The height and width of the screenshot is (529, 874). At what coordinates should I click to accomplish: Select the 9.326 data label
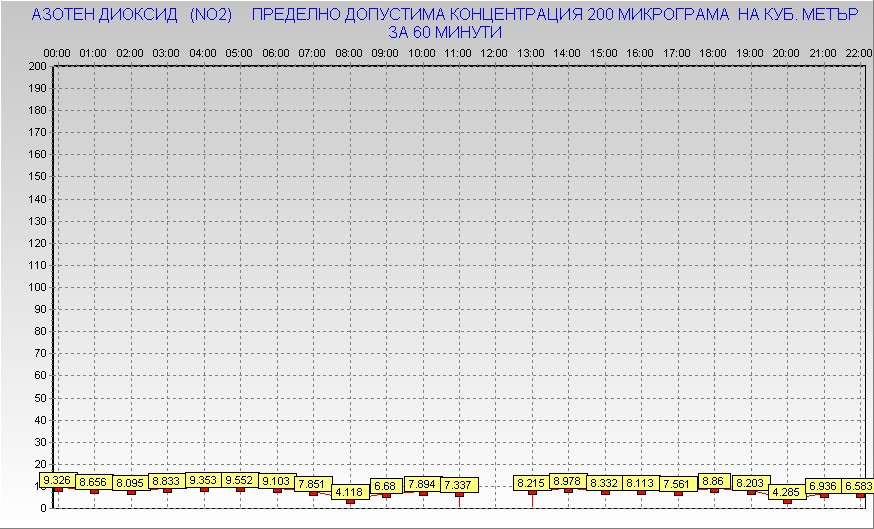57,481
